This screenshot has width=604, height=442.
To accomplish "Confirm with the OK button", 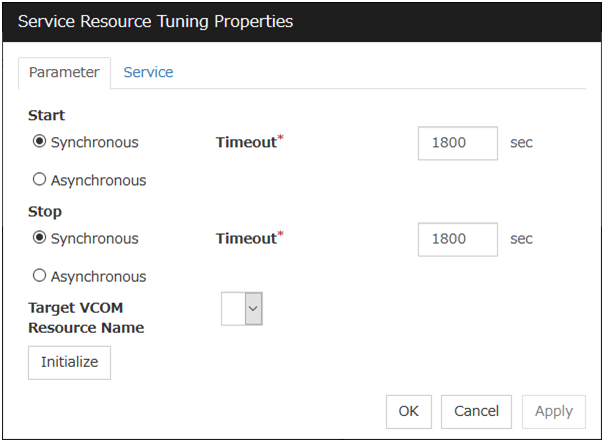I will 408,411.
